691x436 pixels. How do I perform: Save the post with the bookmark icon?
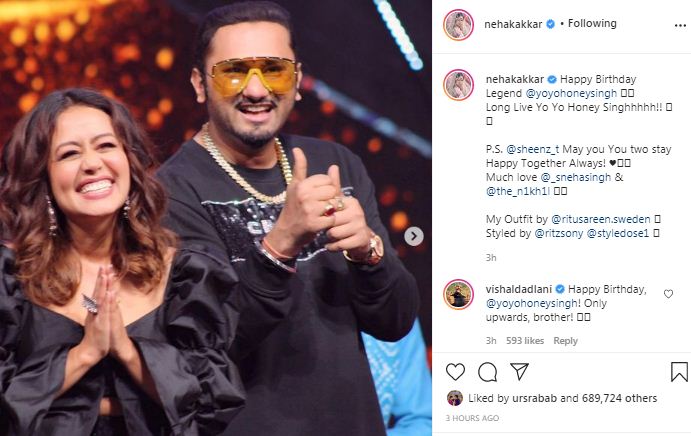(x=679, y=372)
